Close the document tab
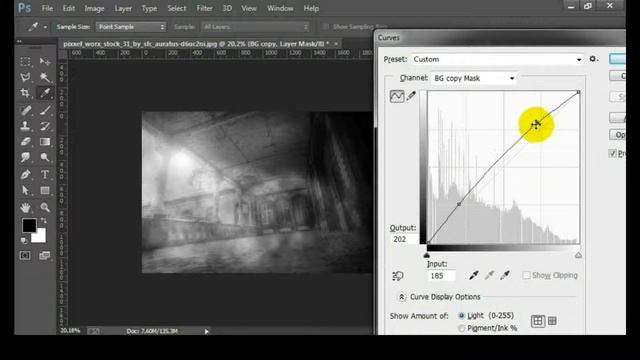This screenshot has width=640, height=360. 336,44
